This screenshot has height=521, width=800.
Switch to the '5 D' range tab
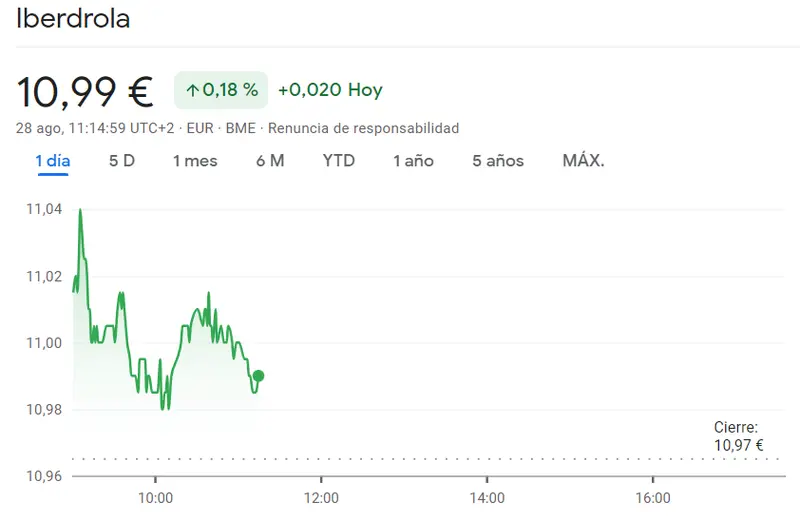(122, 161)
